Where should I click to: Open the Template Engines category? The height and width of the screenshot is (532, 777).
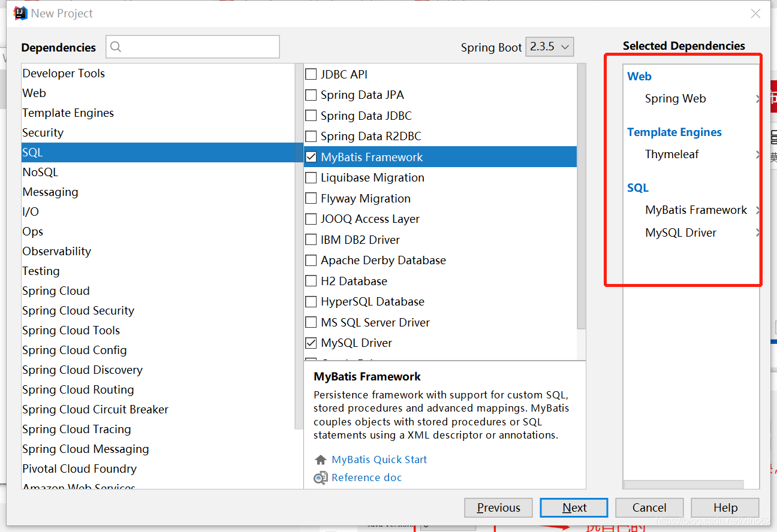[x=158, y=113]
